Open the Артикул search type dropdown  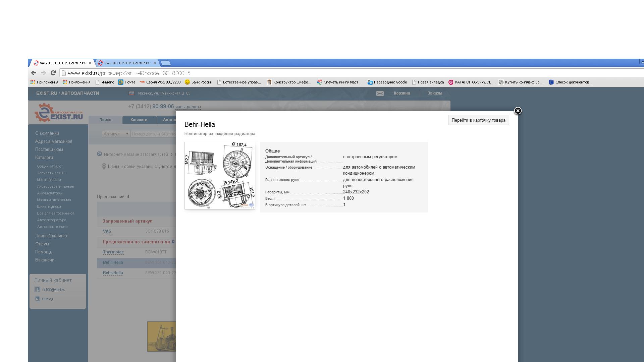pos(116,134)
